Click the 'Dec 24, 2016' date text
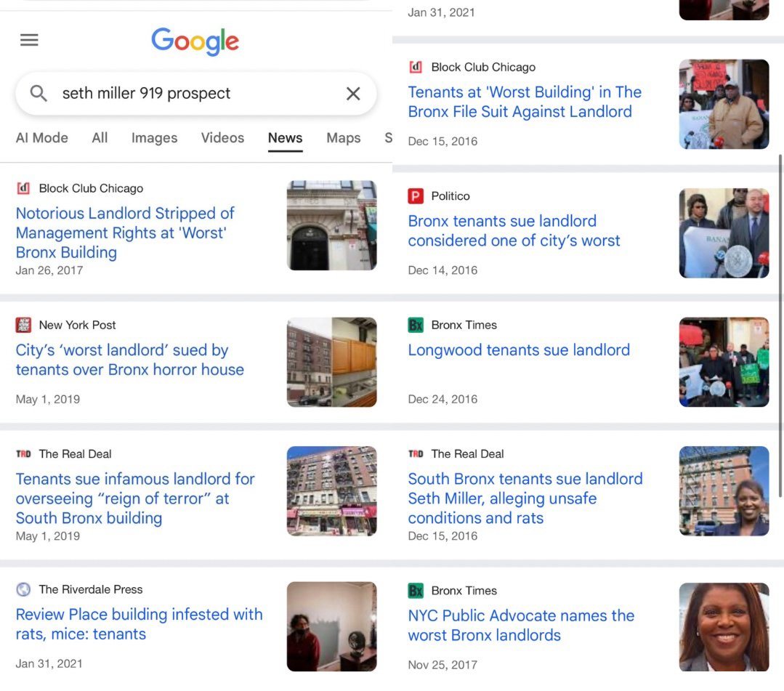The width and height of the screenshot is (784, 691). tap(442, 400)
